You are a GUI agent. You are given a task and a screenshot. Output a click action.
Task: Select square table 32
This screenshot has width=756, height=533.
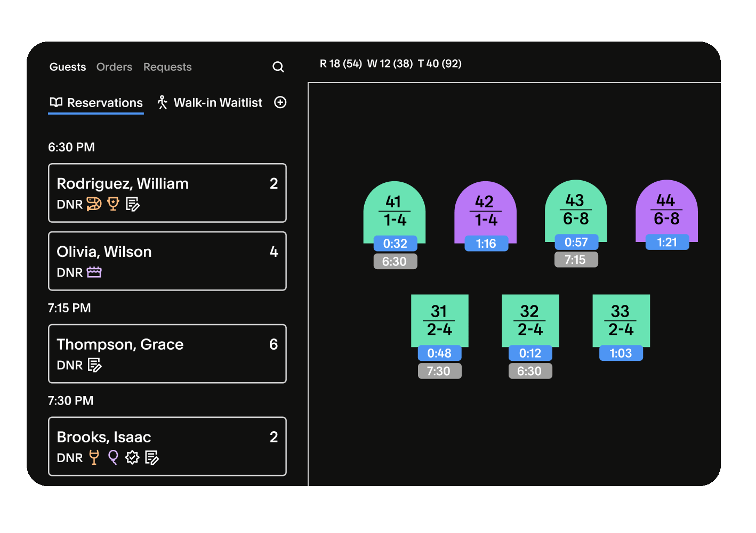[x=530, y=320]
